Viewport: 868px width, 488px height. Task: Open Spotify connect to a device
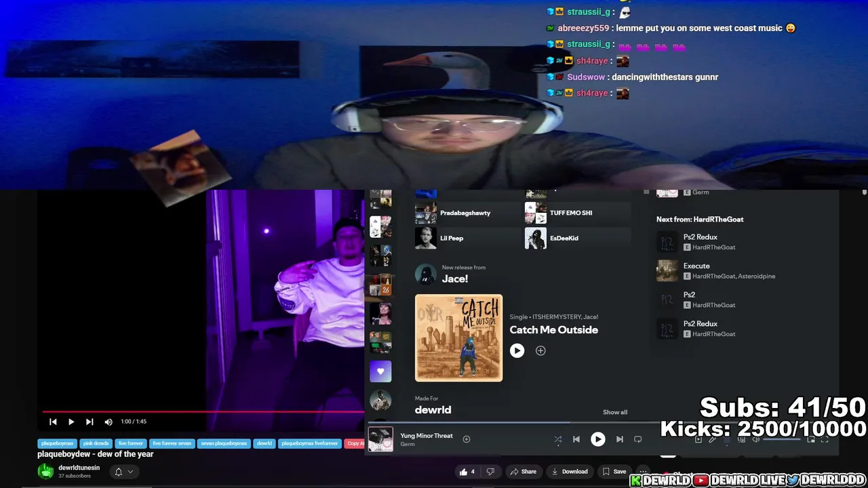pos(741,439)
